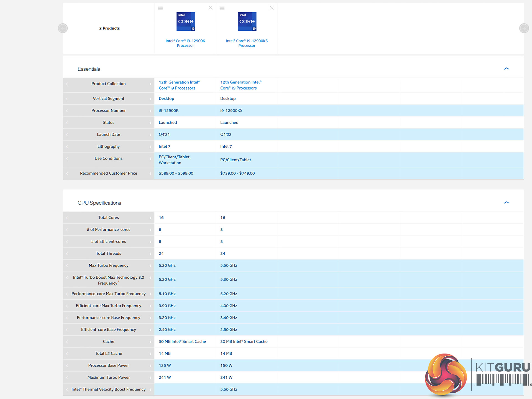Image resolution: width=532 pixels, height=399 pixels.
Task: Click right chevron on Product Collection row
Action: pyautogui.click(x=150, y=84)
